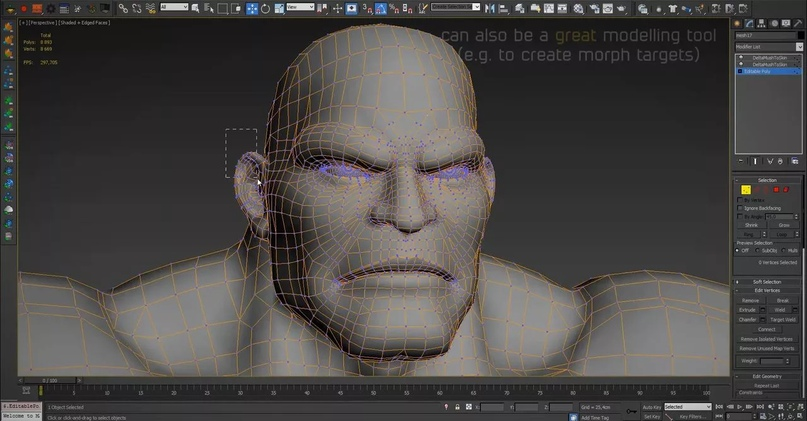This screenshot has height=421, width=807.
Task: Collapse the Selection rollout
Action: [x=767, y=180]
